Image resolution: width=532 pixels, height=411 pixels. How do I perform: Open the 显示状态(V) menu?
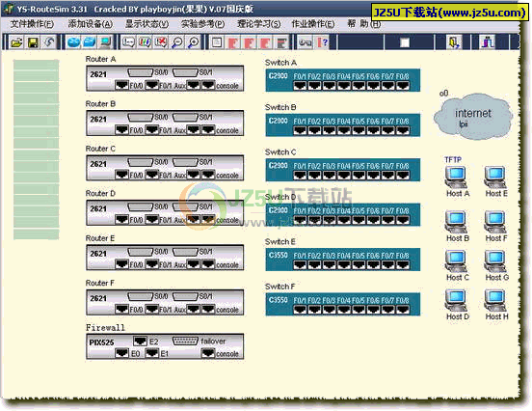(146, 24)
